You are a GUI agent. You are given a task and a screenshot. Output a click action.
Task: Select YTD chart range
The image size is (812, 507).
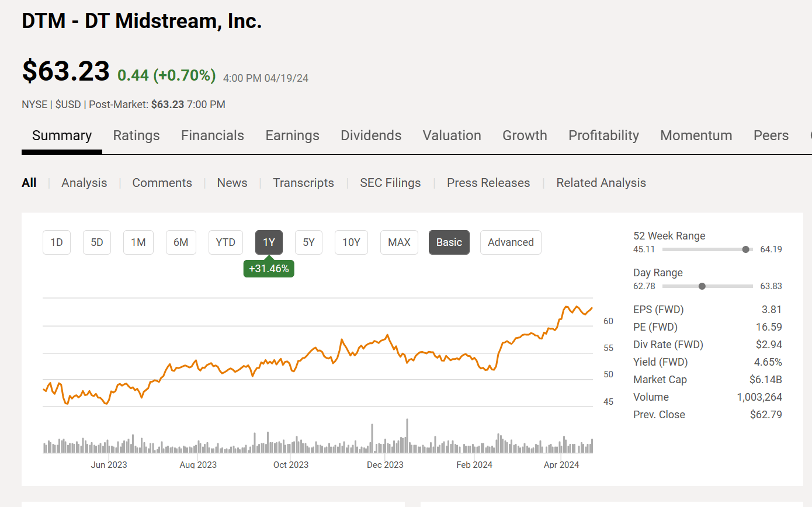tap(225, 242)
